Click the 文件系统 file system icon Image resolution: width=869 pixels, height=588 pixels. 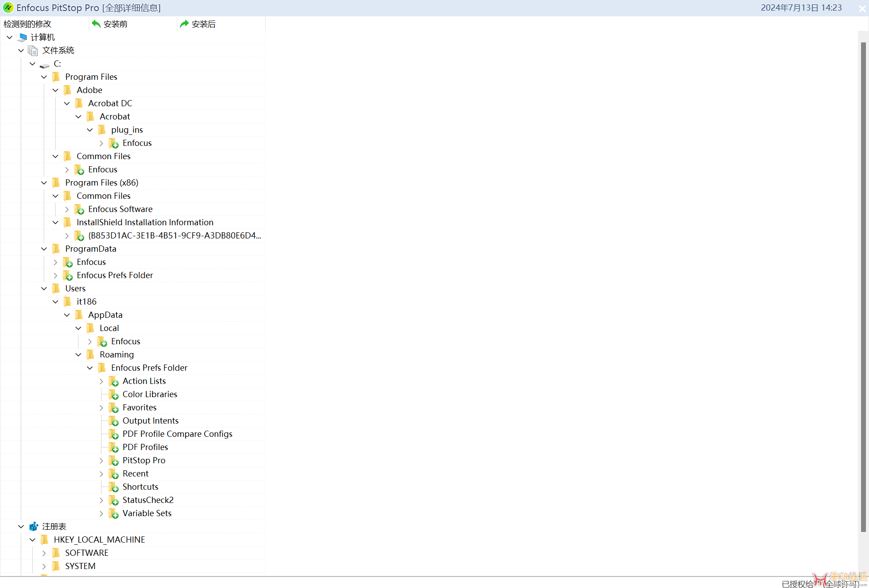33,51
